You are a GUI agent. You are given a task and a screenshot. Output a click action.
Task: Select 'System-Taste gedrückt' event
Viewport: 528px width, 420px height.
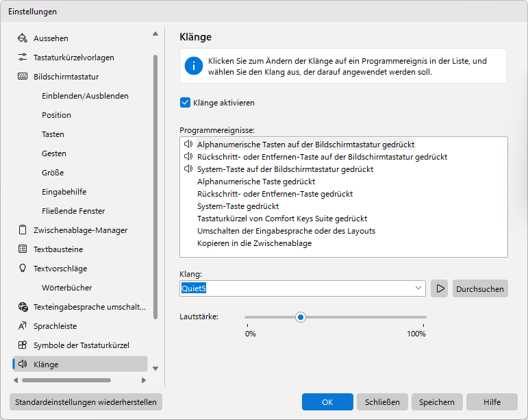coord(238,206)
